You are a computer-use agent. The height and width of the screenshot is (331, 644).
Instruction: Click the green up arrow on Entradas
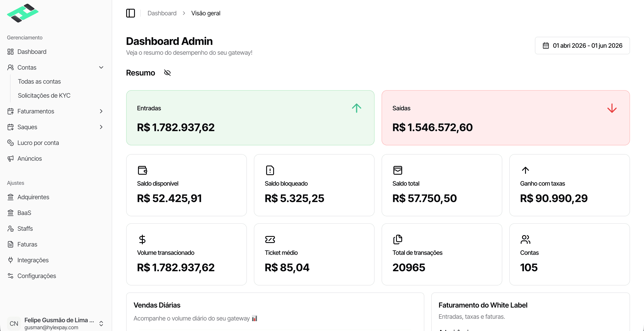pyautogui.click(x=357, y=108)
